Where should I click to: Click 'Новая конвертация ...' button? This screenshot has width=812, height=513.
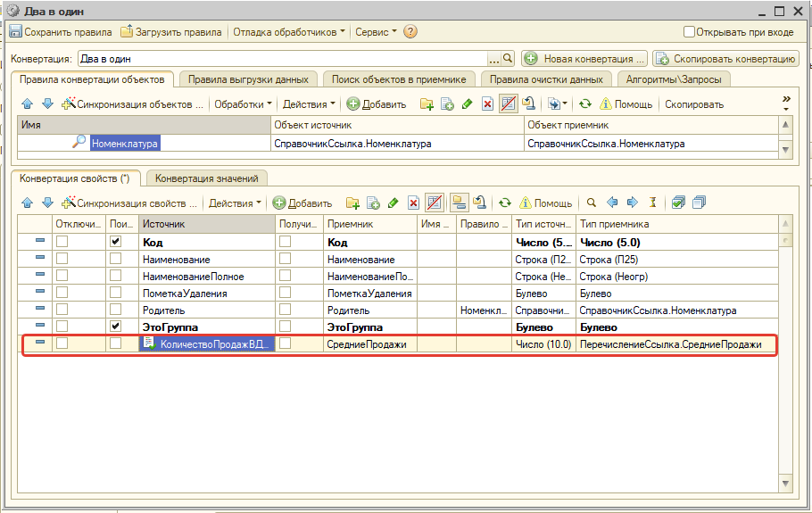(585, 59)
